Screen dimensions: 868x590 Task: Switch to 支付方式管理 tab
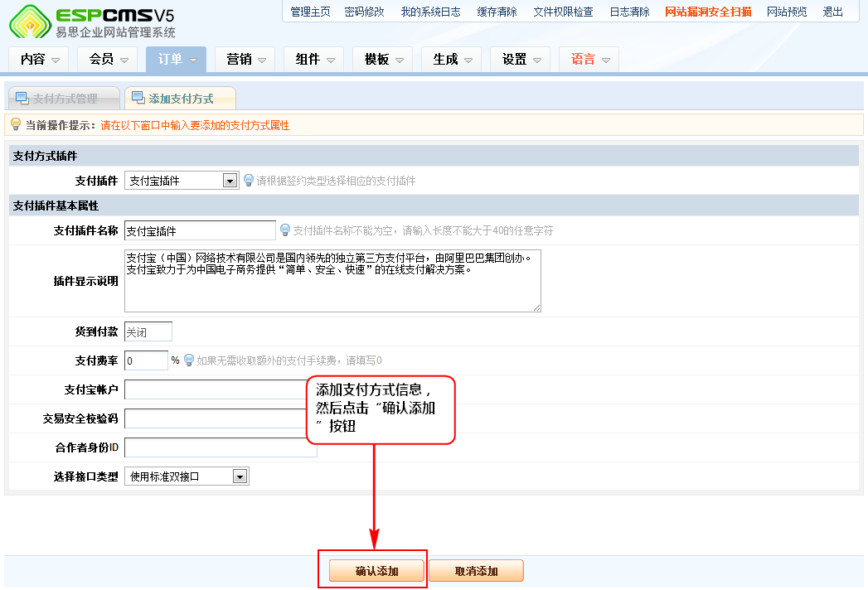pyautogui.click(x=64, y=99)
